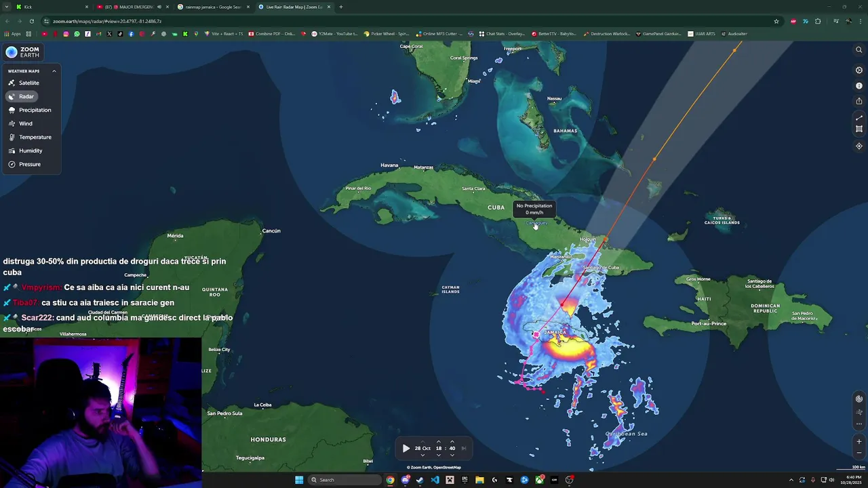
Task: Increase the date with up arrow
Action: [x=422, y=441]
